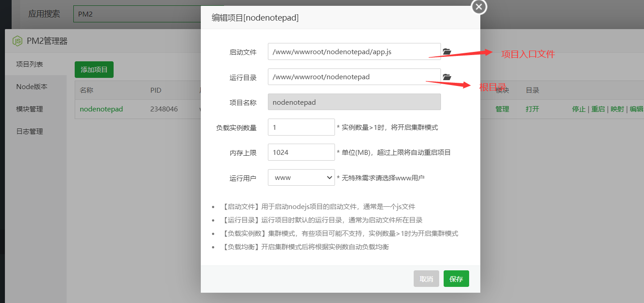The image size is (644, 303).
Task: Click folder icon beside 启动文件 path
Action: click(447, 52)
